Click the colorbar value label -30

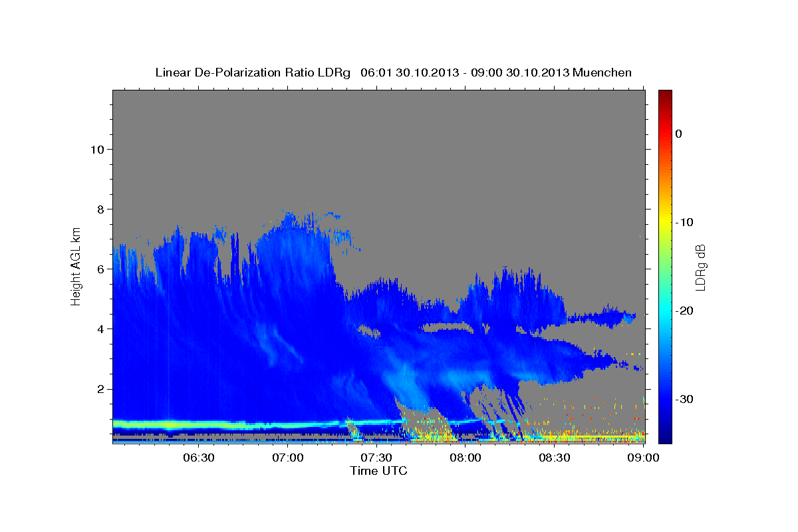(x=686, y=399)
